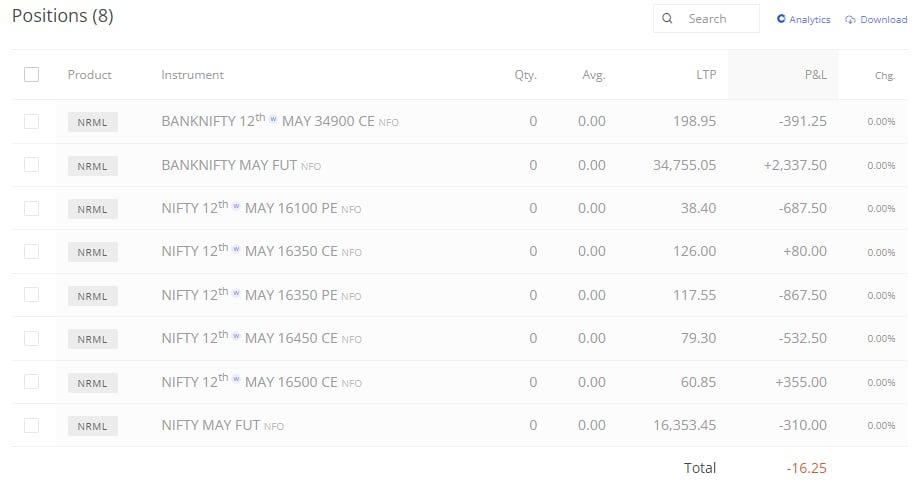Sort by the Qty. column header
Image resolution: width=919 pixels, height=488 pixels.
pyautogui.click(x=525, y=74)
